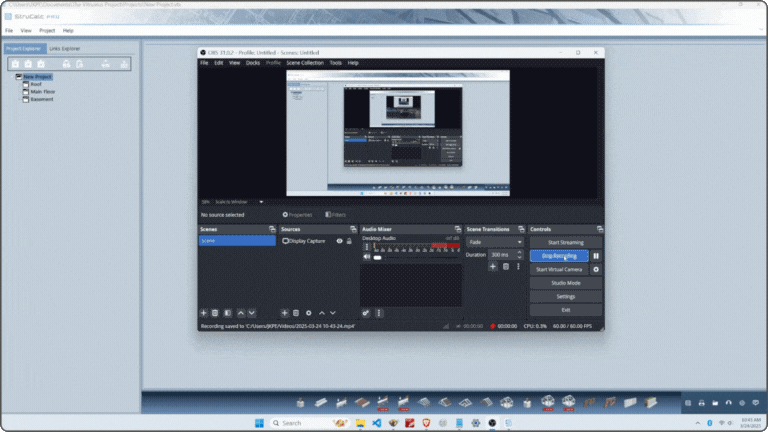Remove selected source with trash icon
The image size is (768, 432).
(296, 313)
